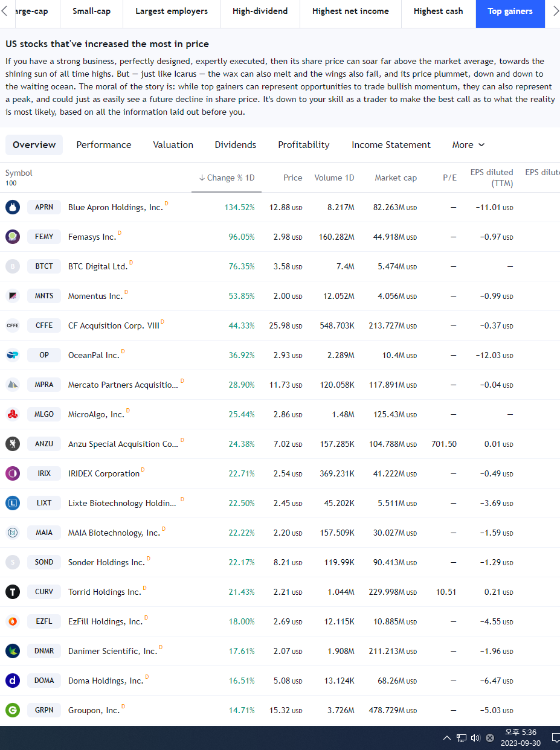The height and width of the screenshot is (750, 560).
Task: Click the 25.98 USD price value
Action: [286, 326]
